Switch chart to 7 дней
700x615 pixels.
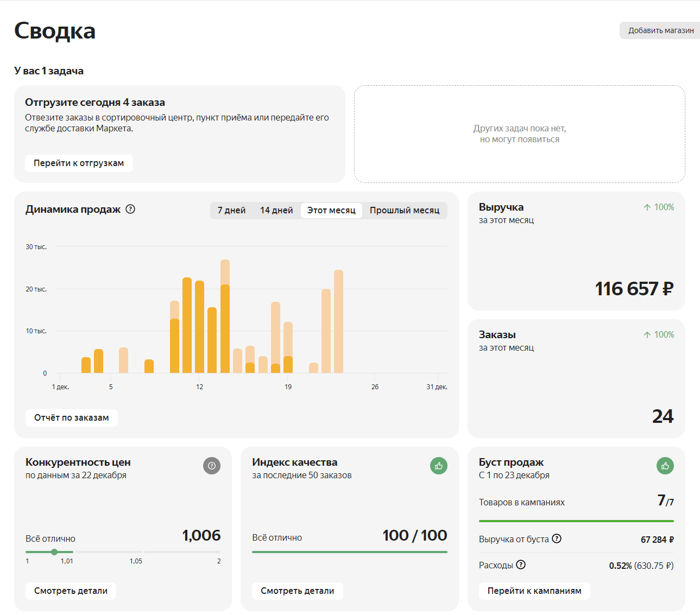[x=232, y=210]
